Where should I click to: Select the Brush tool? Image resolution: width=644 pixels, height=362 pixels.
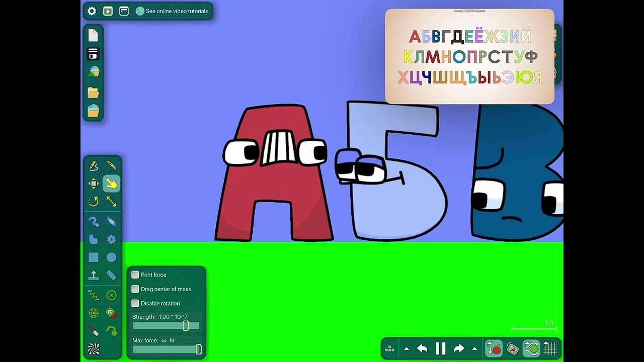(x=94, y=222)
